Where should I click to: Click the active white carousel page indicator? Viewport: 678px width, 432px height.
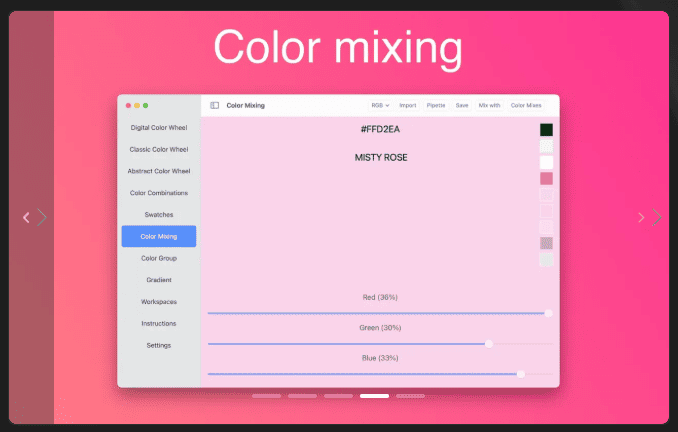pyautogui.click(x=374, y=396)
